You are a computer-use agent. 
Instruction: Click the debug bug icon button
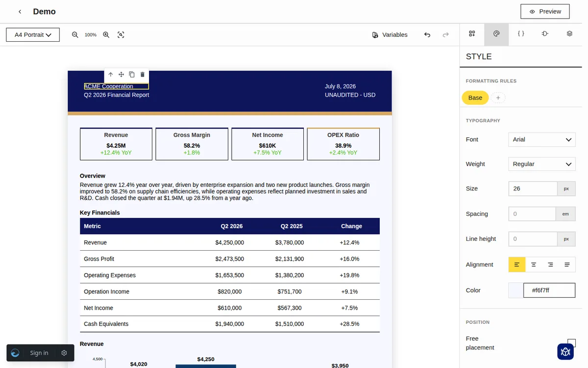coord(565,351)
